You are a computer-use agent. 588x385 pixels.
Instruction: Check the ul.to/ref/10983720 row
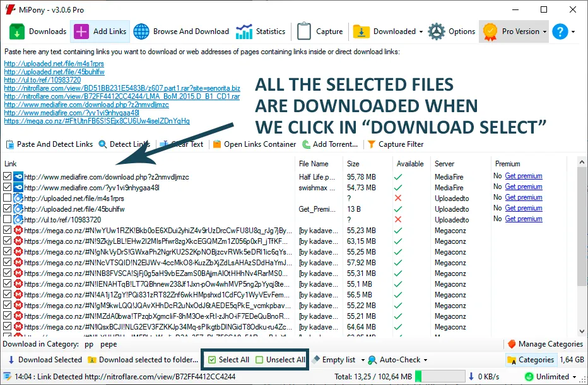[7, 219]
